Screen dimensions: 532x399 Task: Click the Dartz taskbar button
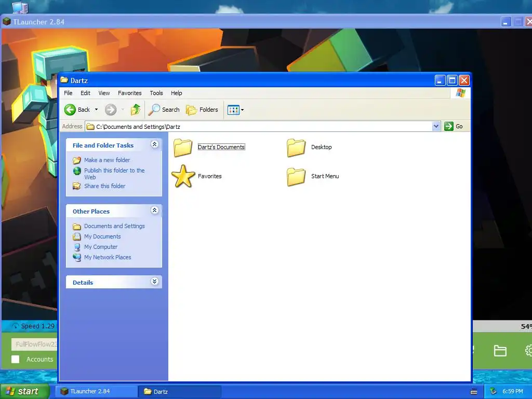[180, 392]
